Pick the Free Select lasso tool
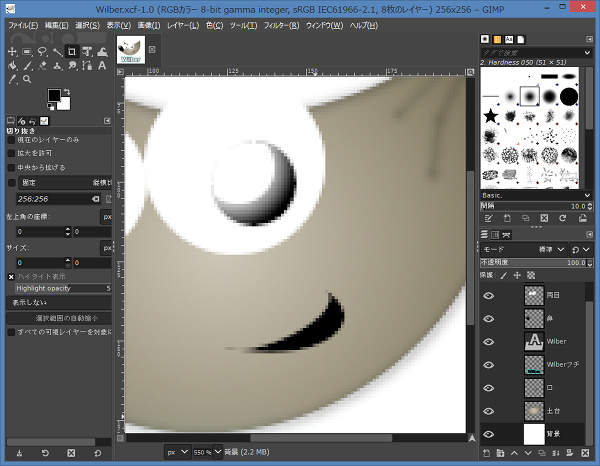 pyautogui.click(x=43, y=51)
